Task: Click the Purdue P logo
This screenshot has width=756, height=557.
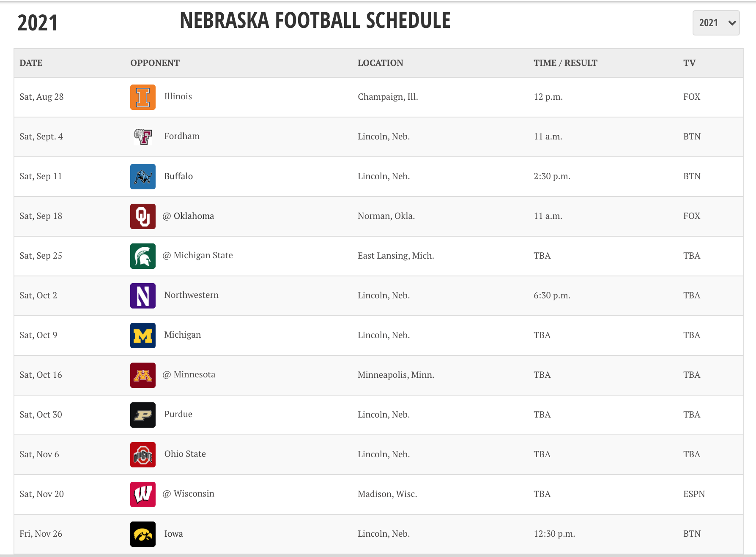Action: [143, 415]
